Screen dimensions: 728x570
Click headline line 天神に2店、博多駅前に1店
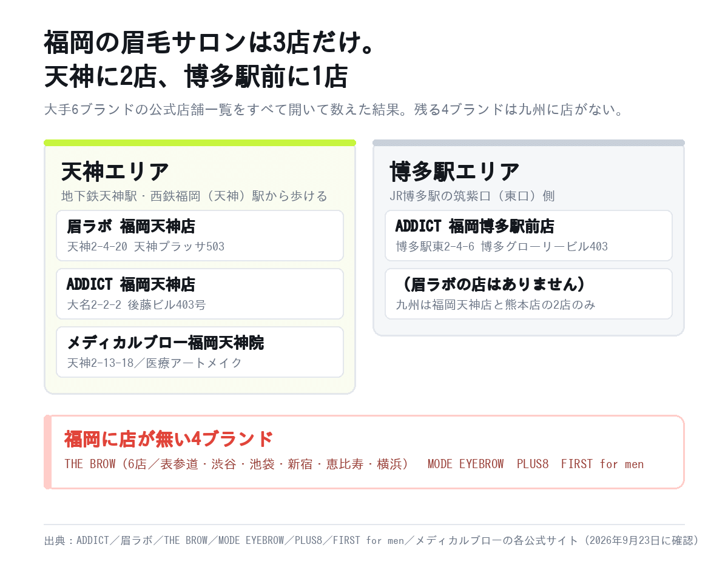pos(196,76)
